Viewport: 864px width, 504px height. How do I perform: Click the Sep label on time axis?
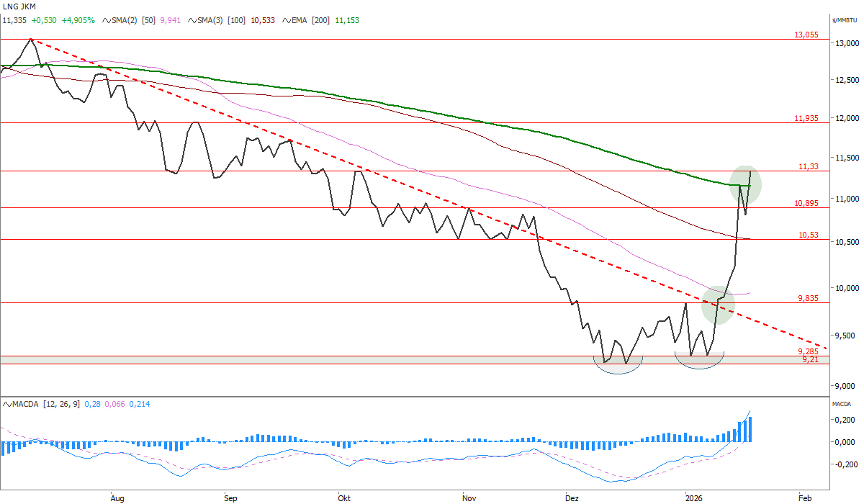tap(230, 498)
